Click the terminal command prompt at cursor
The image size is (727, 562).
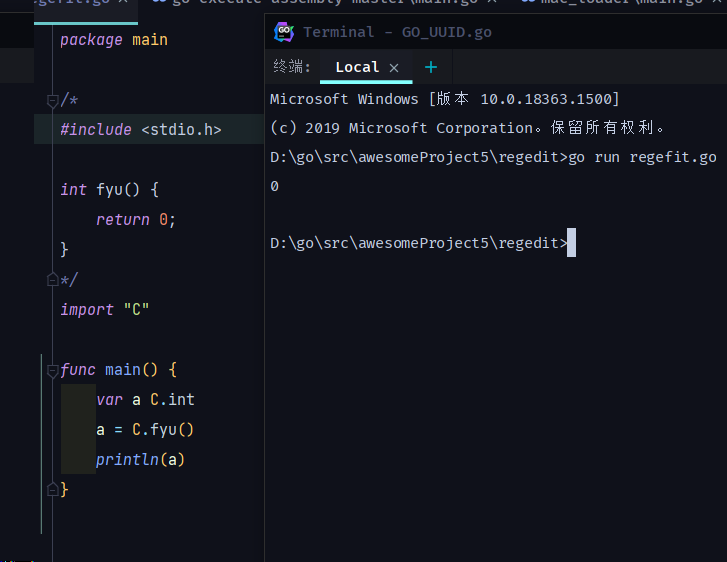(571, 243)
